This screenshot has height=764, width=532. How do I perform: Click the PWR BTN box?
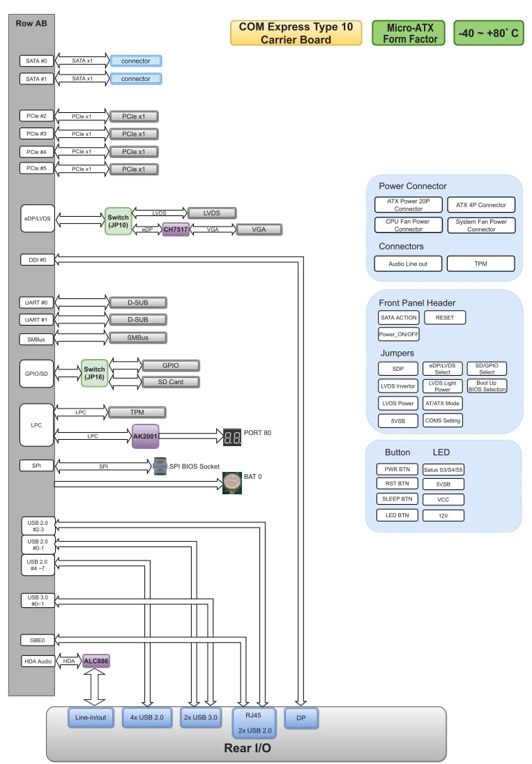point(397,469)
